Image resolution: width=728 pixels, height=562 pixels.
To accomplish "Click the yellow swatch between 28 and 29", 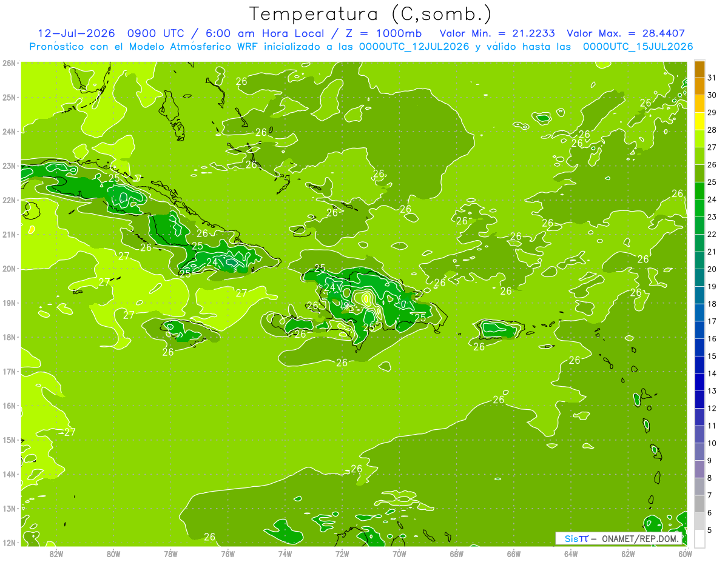I will coord(699,121).
